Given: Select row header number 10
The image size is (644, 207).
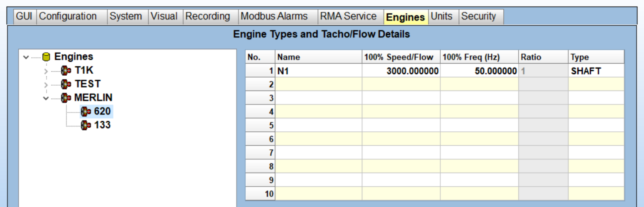Looking at the screenshot, I should pos(260,194).
